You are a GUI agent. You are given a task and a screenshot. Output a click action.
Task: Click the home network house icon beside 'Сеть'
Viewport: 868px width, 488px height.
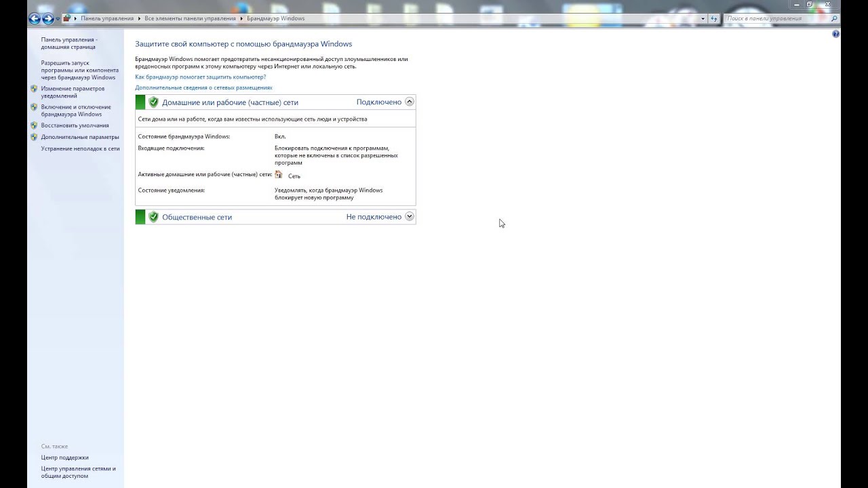[x=279, y=175]
